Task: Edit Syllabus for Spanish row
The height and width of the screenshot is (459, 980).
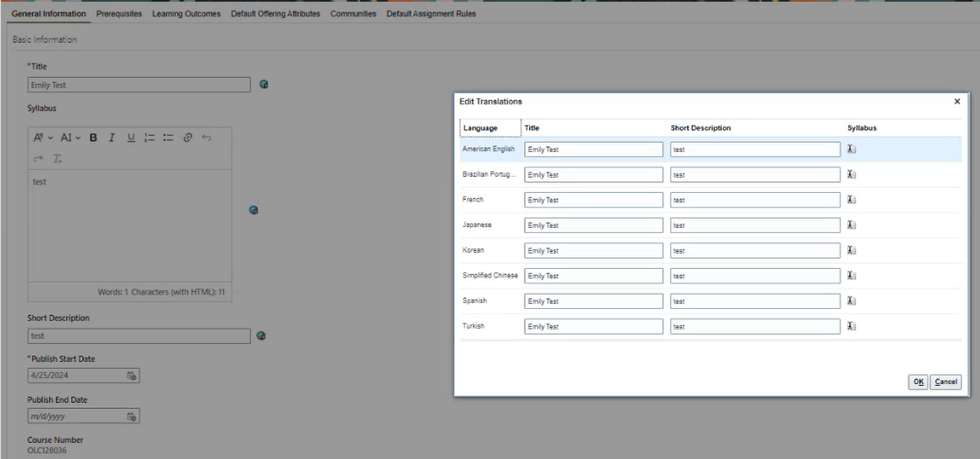Action: (851, 301)
